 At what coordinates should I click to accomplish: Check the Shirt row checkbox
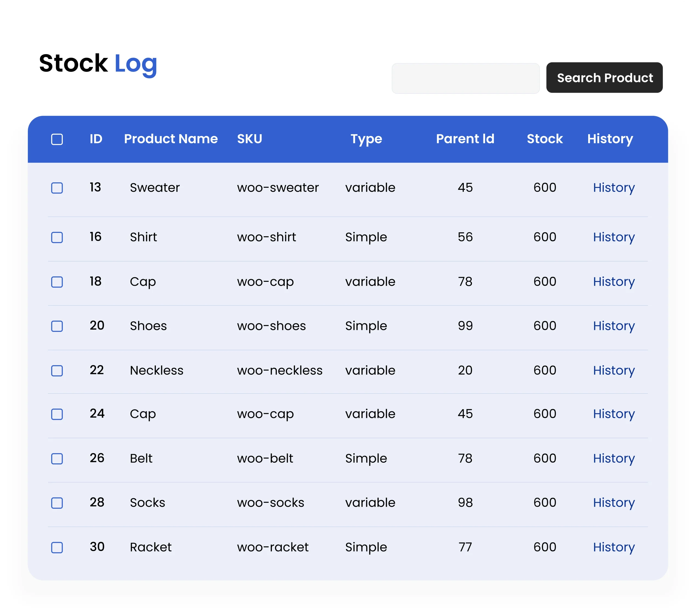(57, 237)
